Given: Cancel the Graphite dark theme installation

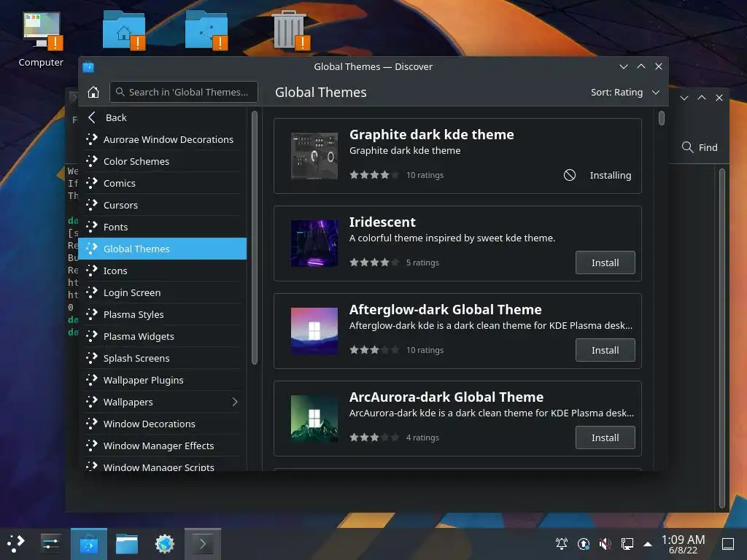Looking at the screenshot, I should pos(569,175).
